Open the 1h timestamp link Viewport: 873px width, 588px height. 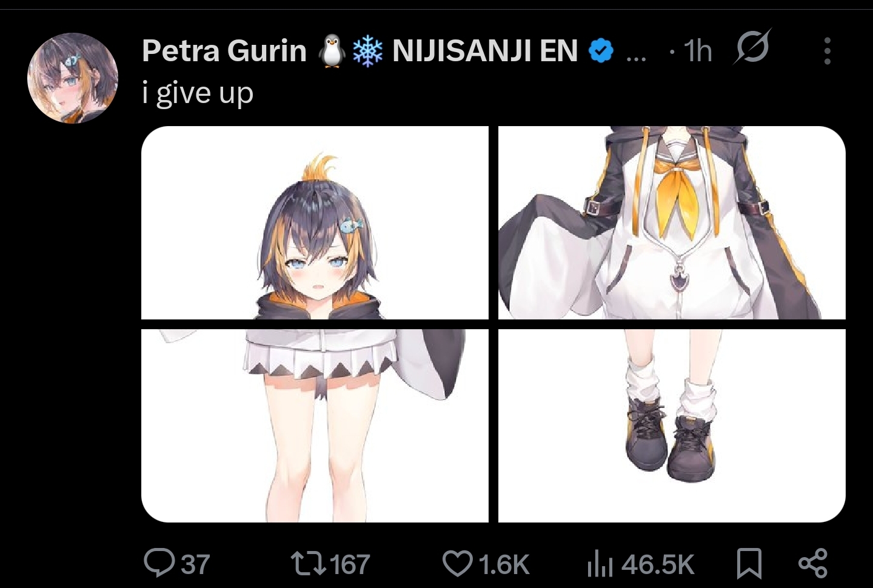pos(697,51)
